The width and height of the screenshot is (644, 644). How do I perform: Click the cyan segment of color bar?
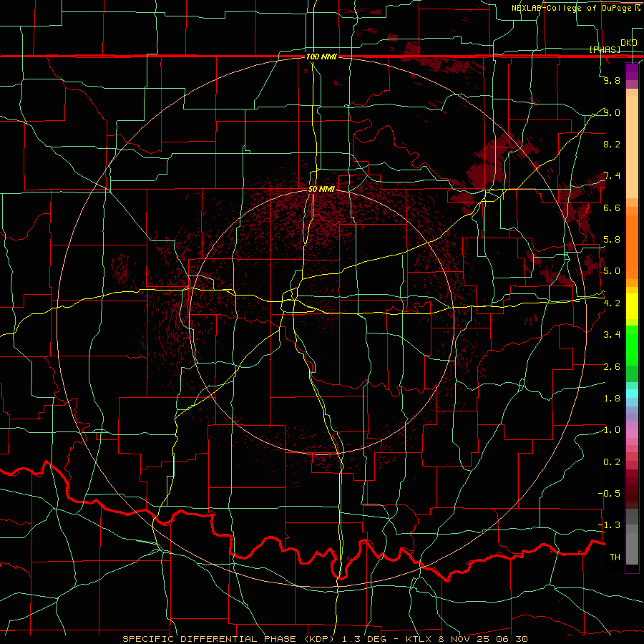(632, 394)
